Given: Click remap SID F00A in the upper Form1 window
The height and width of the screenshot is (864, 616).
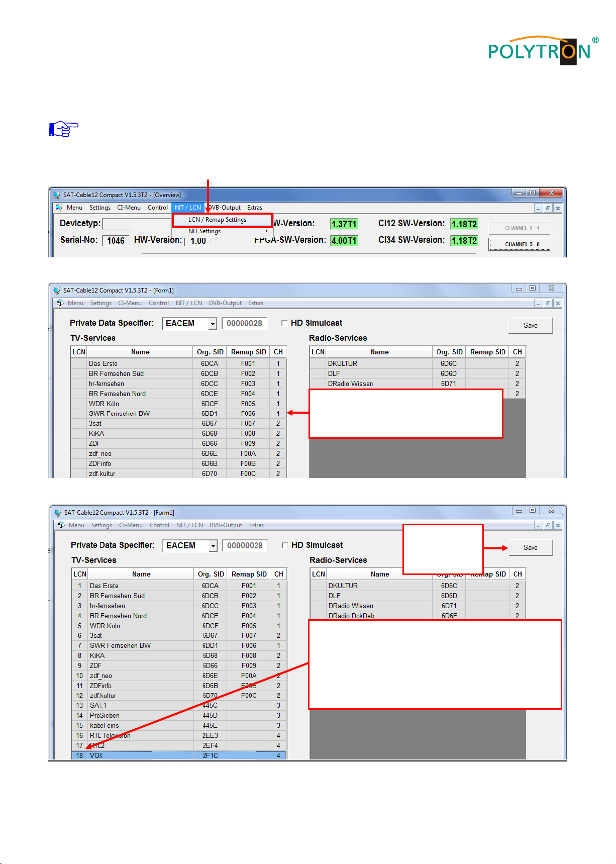Looking at the screenshot, I should click(x=248, y=453).
